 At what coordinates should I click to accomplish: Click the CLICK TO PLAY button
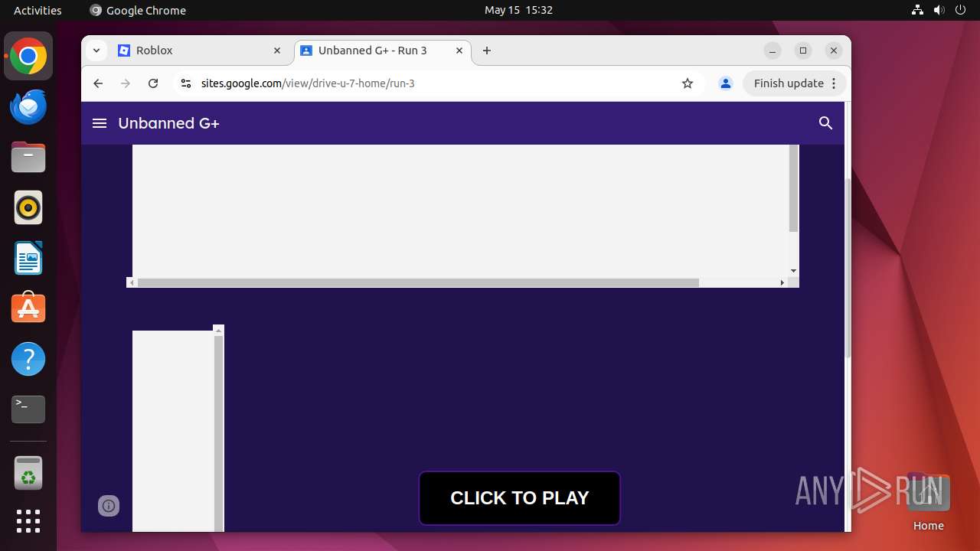[x=520, y=498]
